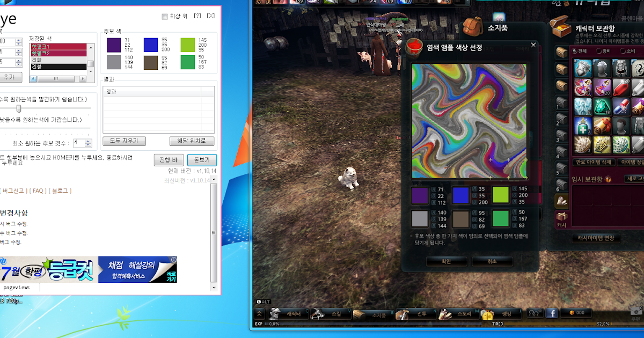Click the pink potion with bell, count 2
Image resolution: width=644 pixels, height=338 pixels.
tap(583, 87)
